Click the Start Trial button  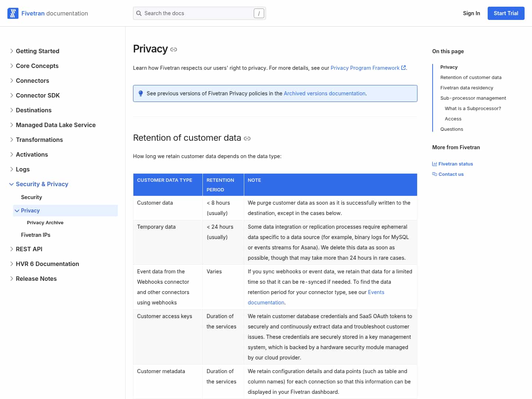point(506,13)
